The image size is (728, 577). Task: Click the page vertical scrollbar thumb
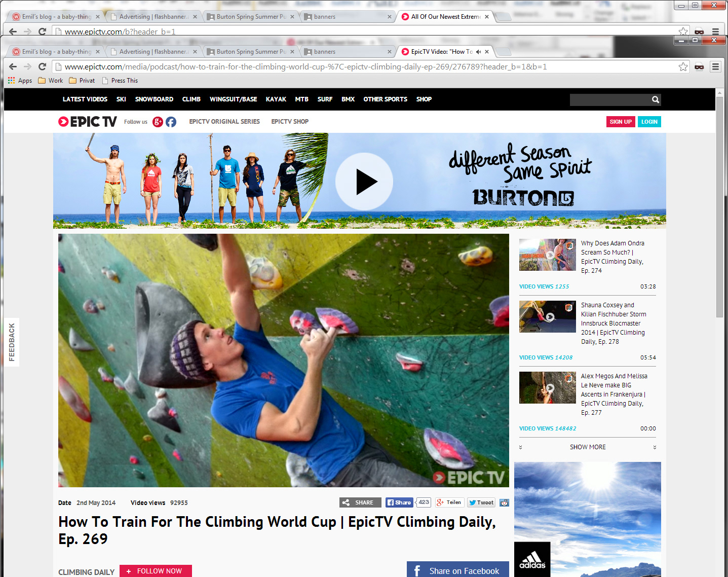coord(719,207)
